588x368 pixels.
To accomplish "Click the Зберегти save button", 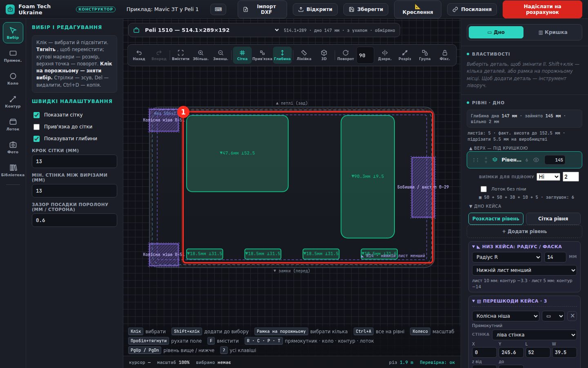I will pos(366,9).
